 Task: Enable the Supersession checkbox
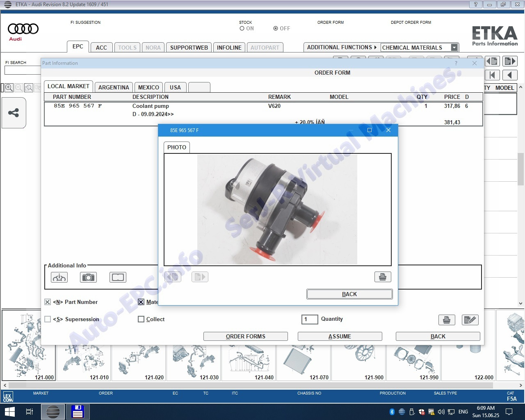48,319
